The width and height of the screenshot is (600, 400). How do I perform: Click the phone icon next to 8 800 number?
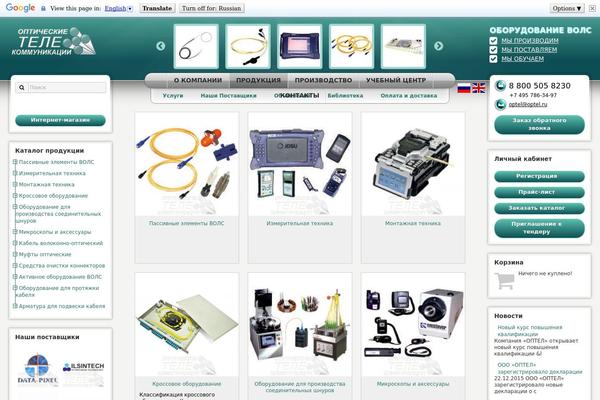click(500, 86)
